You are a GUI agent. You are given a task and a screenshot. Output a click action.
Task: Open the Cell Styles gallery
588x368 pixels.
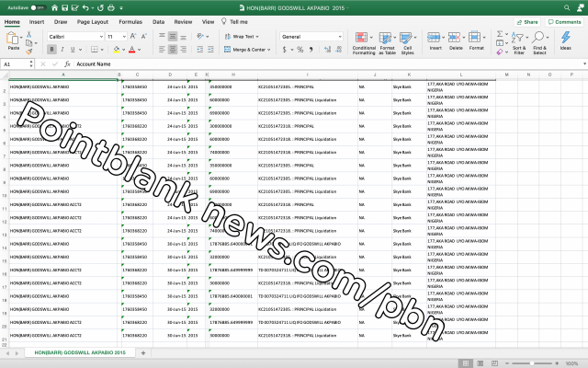click(x=408, y=42)
